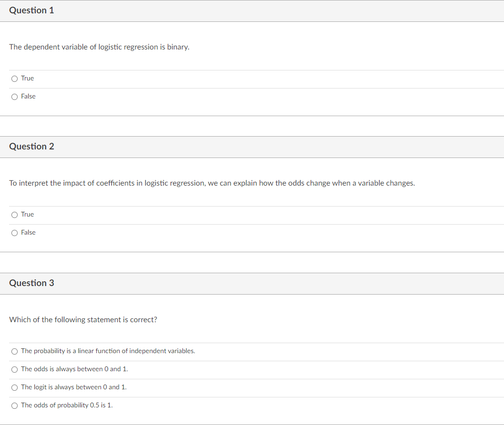Click the last answer option of Question 3
Screen dimensions: 504x425
point(67,405)
